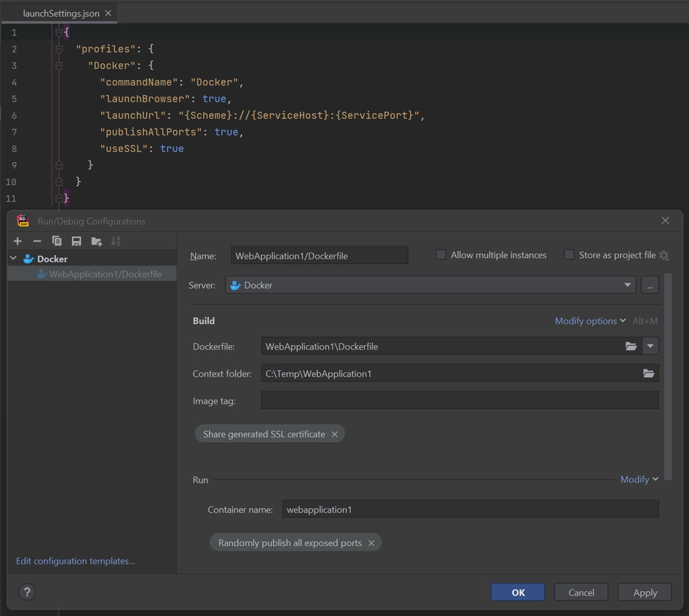Toggle fold marker beside profiles line
The width and height of the screenshot is (689, 616).
59,49
